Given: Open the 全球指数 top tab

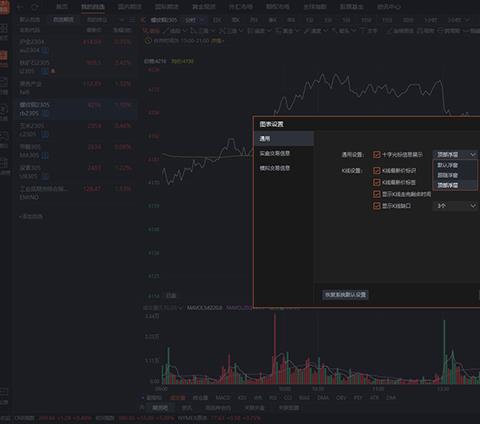Looking at the screenshot, I should tap(315, 7).
